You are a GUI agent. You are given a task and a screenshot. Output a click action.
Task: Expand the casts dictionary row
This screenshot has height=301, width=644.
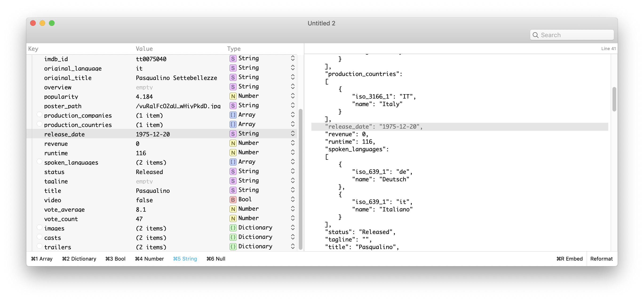(39, 237)
